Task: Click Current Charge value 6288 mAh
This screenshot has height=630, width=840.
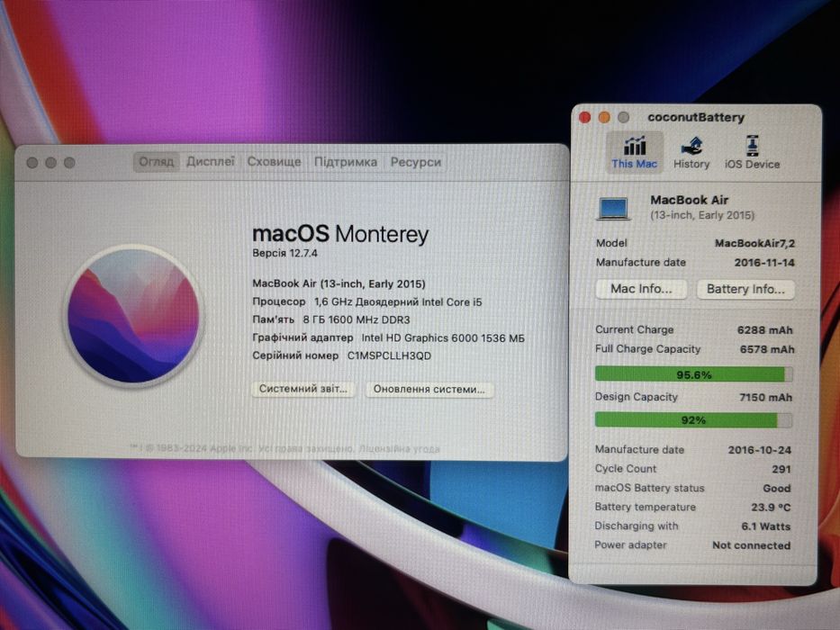Action: [x=765, y=330]
